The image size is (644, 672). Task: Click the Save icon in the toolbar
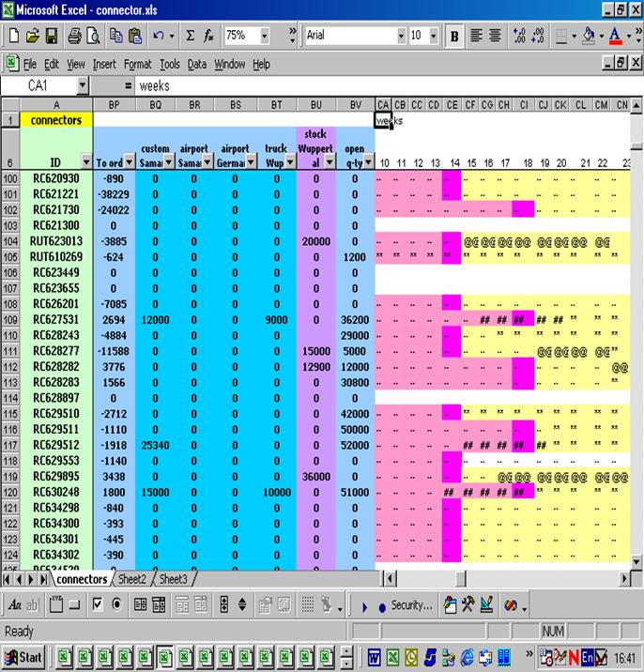(x=52, y=36)
